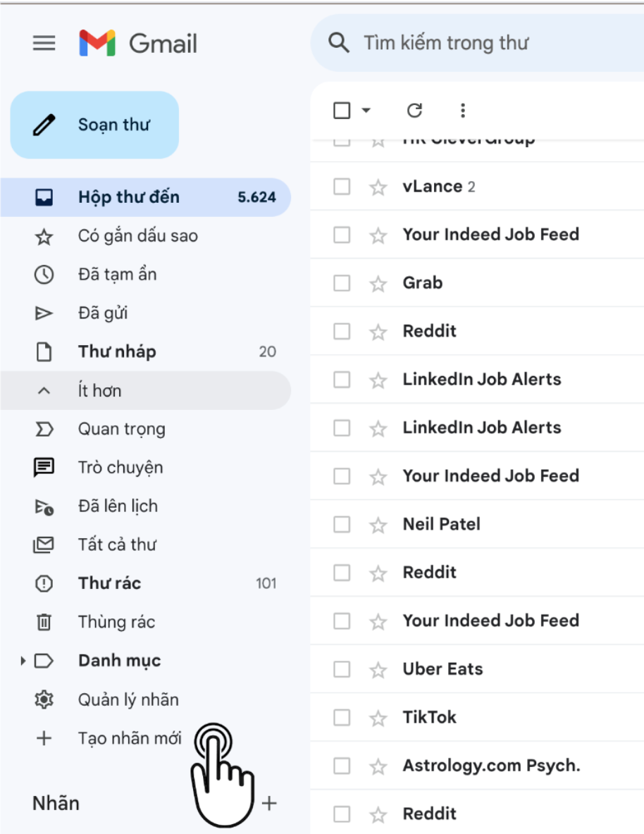Click the refresh mail icon
The width and height of the screenshot is (644, 834).
[x=414, y=111]
